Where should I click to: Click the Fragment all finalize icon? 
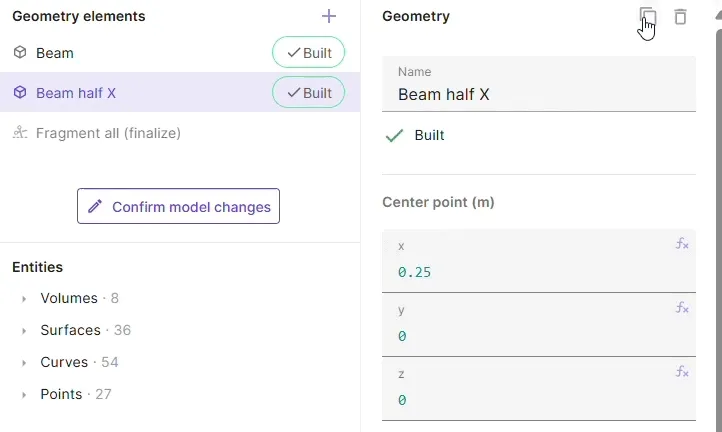[x=20, y=133]
